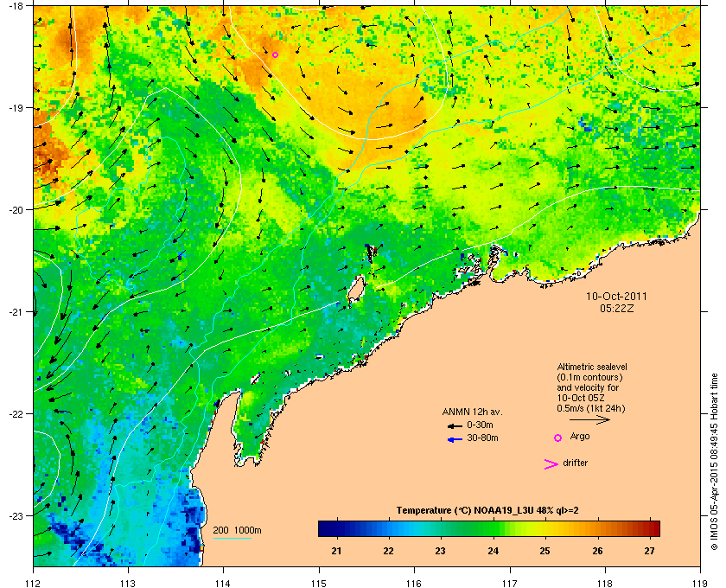Click the 'ANMN 12h av.' label
The width and height of the screenshot is (726, 588).
point(472,412)
